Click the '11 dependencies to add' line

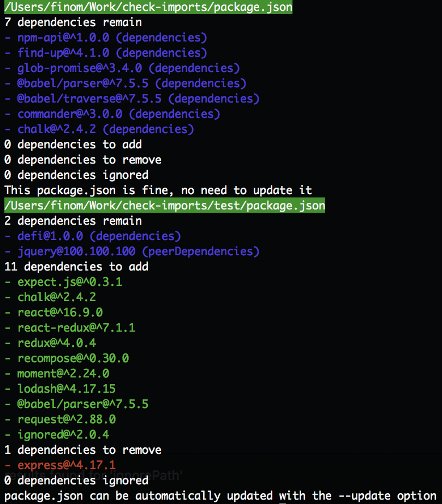pos(76,267)
